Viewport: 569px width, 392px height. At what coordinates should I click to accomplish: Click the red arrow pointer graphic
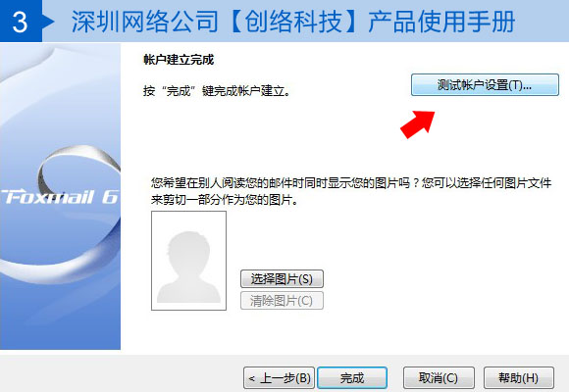[x=418, y=124]
